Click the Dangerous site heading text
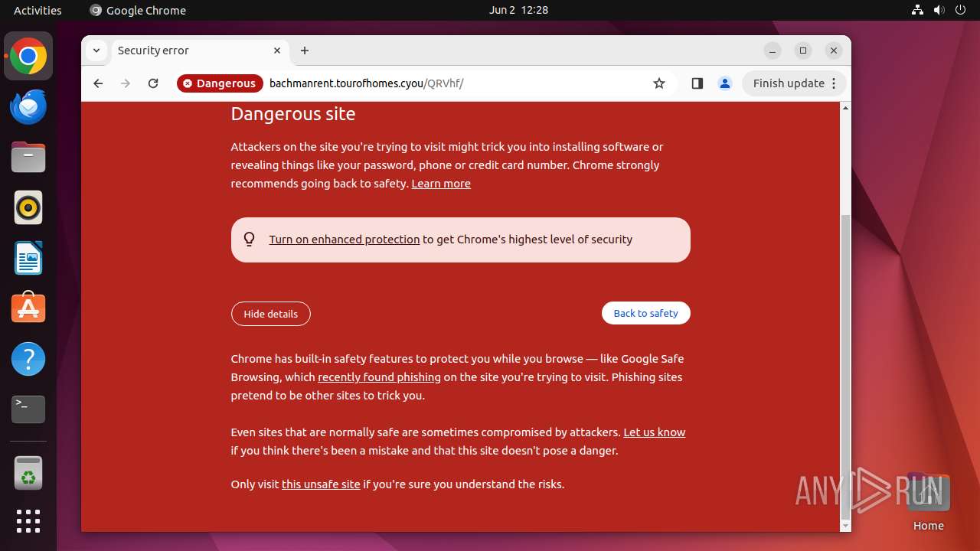The width and height of the screenshot is (980, 551). click(x=293, y=114)
